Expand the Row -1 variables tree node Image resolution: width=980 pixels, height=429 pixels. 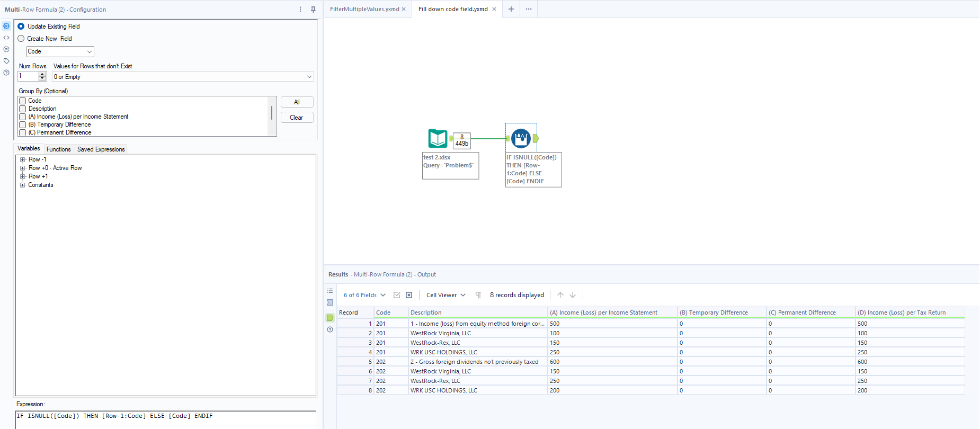[x=22, y=159]
